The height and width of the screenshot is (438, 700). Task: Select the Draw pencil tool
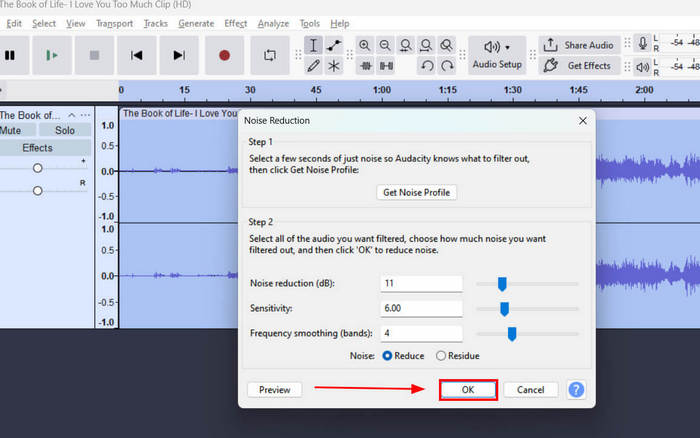pos(313,66)
